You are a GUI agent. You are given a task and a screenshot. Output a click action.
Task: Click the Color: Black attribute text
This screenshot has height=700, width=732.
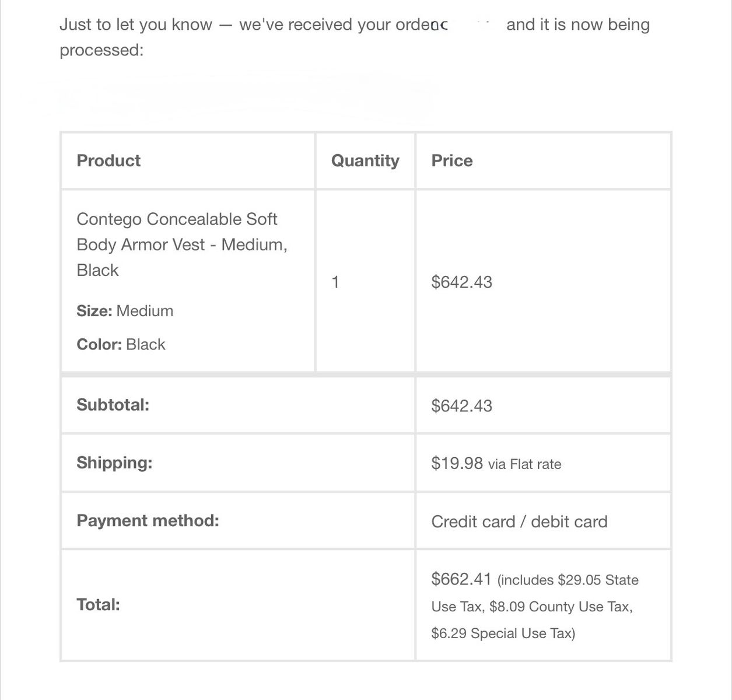pos(121,344)
